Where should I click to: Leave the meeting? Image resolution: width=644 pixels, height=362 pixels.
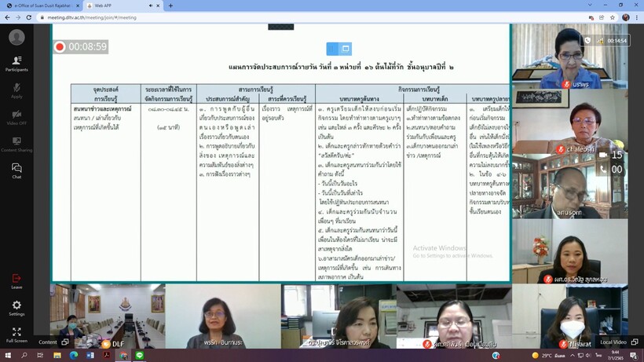[x=16, y=280]
